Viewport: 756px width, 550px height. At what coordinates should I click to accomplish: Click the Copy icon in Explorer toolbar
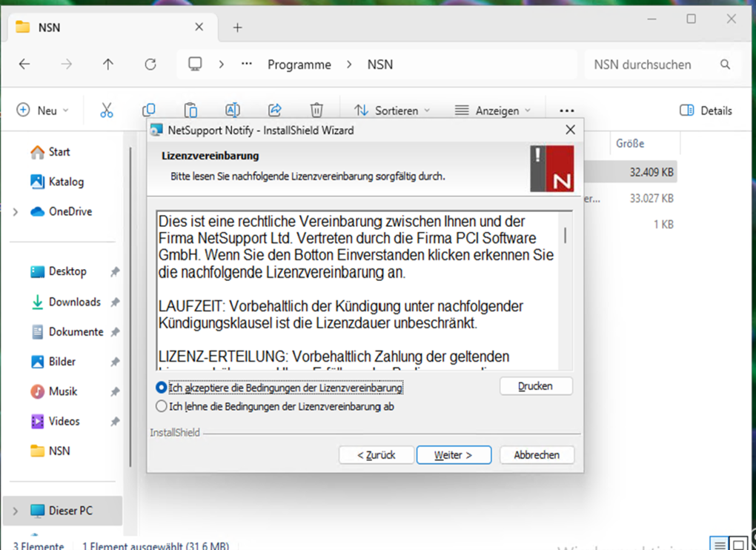click(x=149, y=110)
